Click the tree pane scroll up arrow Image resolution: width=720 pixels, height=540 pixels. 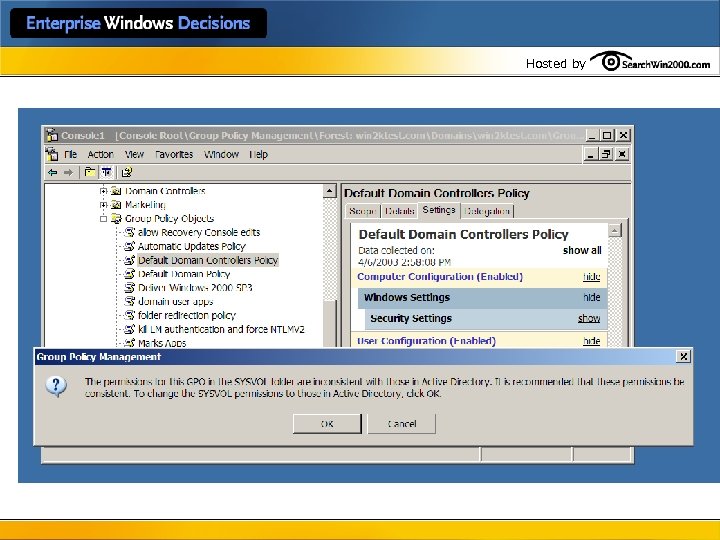[x=329, y=191]
